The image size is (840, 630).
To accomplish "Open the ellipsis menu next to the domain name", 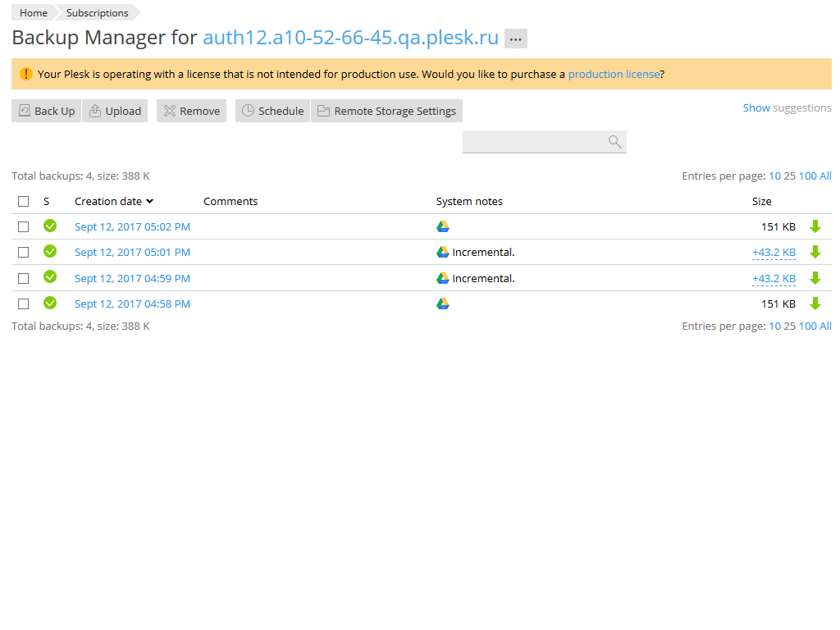I will point(515,38).
